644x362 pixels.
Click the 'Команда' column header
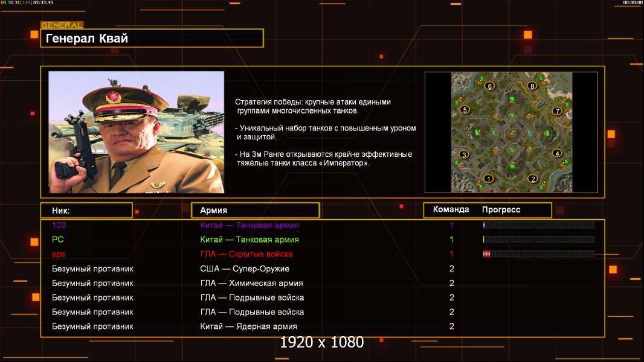[x=451, y=210]
